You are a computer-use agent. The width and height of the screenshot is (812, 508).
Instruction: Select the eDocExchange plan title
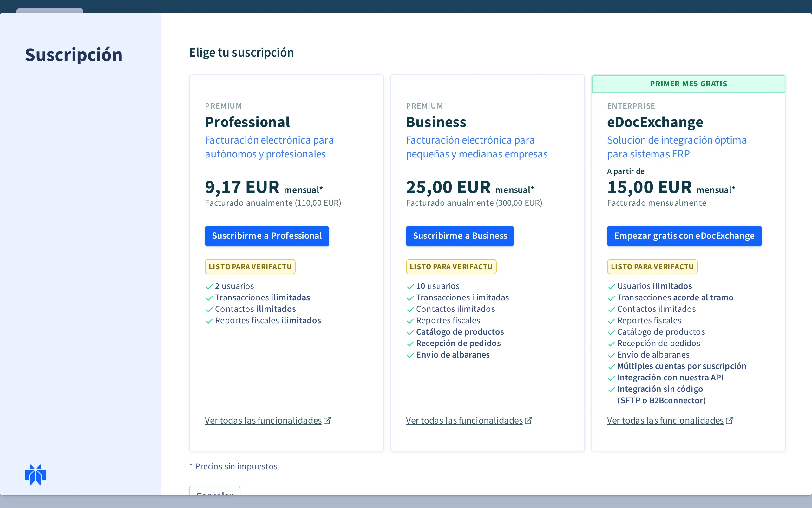pos(655,122)
